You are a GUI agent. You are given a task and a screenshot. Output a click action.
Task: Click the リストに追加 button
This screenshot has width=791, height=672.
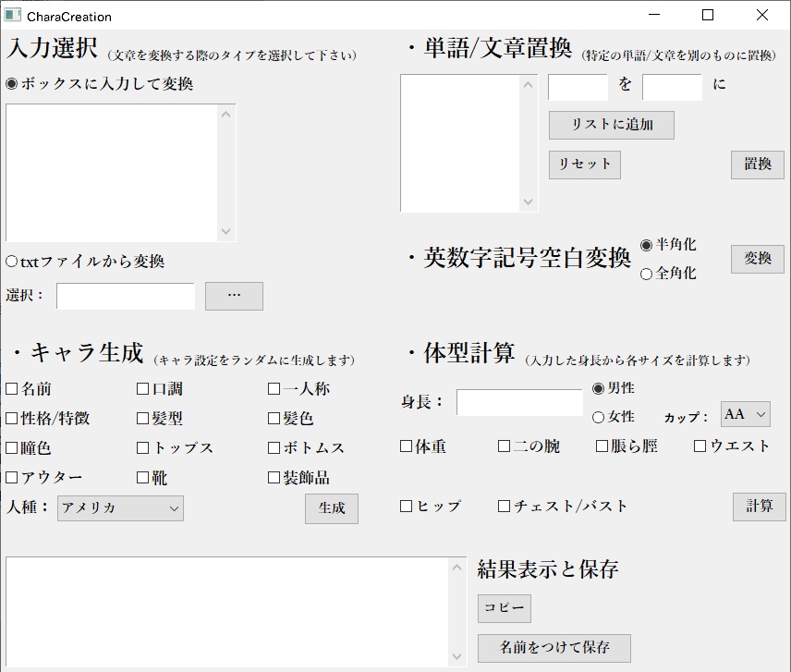tap(612, 125)
